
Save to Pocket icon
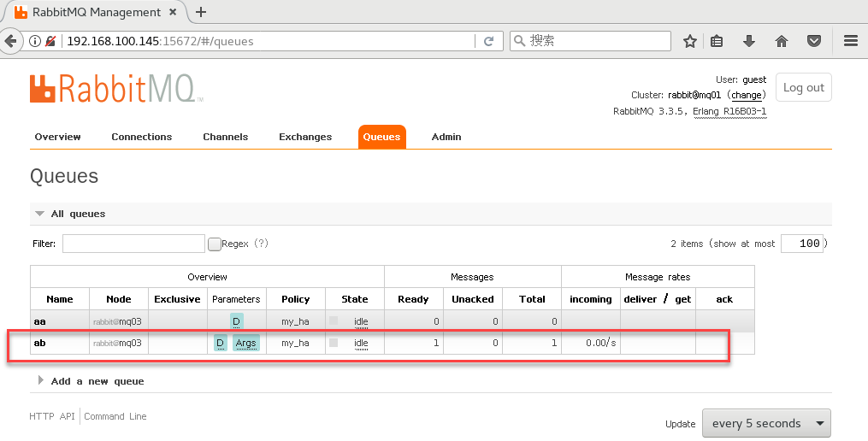[814, 41]
